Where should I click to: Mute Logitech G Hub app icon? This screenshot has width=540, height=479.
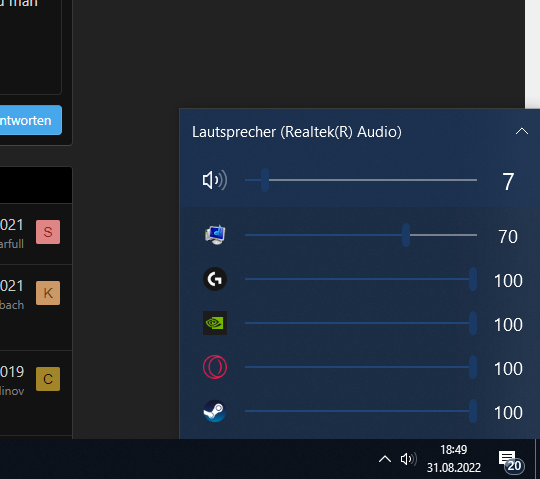[x=215, y=279]
